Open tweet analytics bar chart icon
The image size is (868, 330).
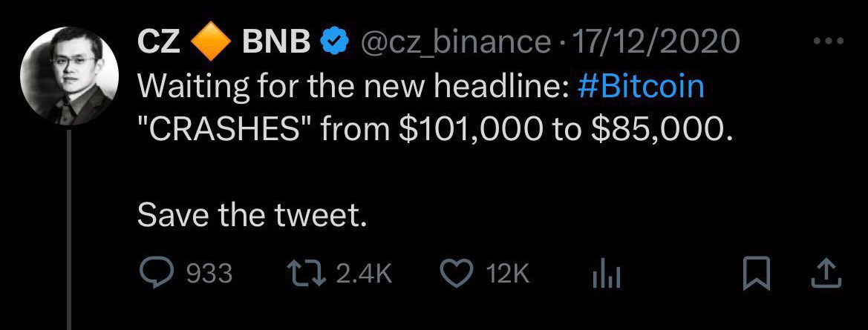click(x=605, y=276)
